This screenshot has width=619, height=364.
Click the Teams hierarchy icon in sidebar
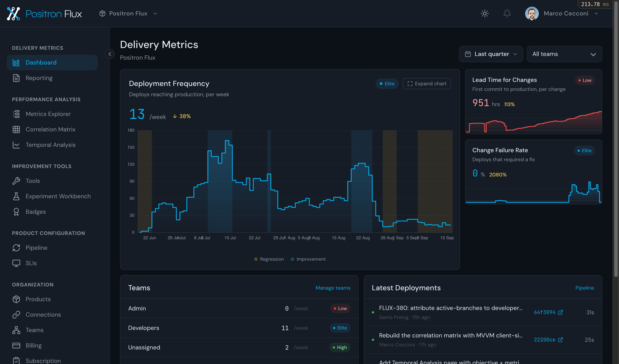point(16,330)
